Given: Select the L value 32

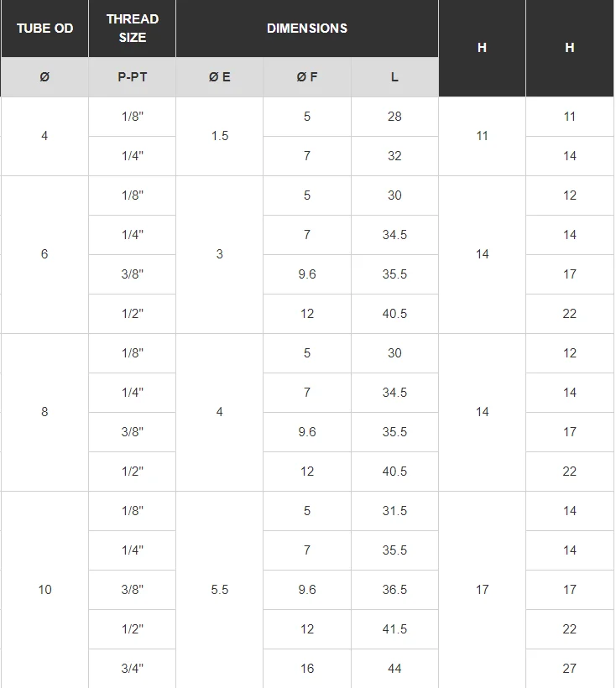Looking at the screenshot, I should coord(394,156).
